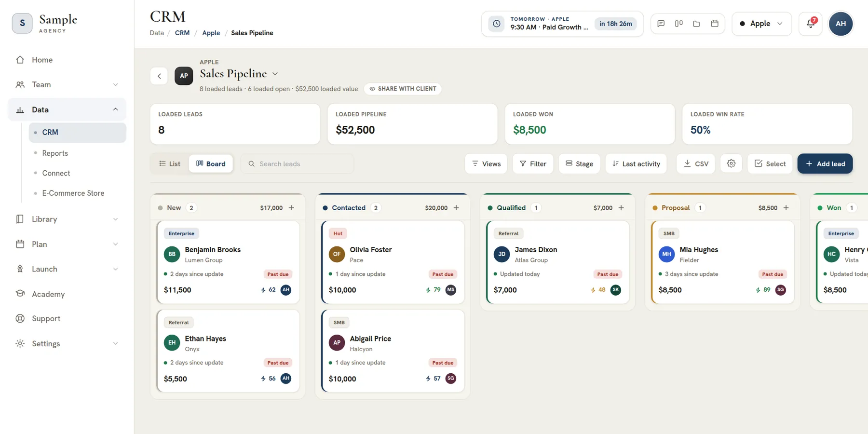Image resolution: width=868 pixels, height=434 pixels.
Task: Click Apple breadcrumb link
Action: (x=211, y=33)
